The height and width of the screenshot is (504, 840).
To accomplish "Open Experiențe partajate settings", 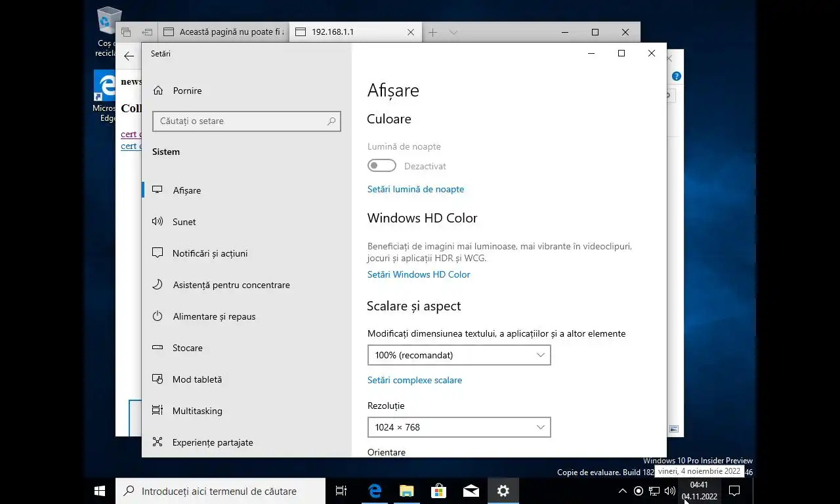I will [x=247, y=442].
